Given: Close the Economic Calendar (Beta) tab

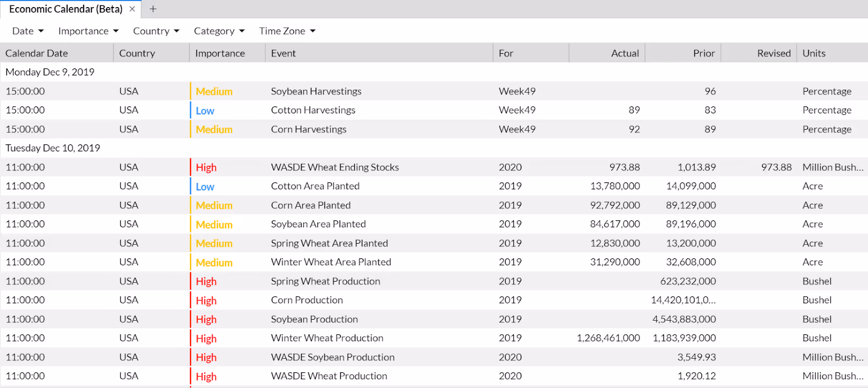Looking at the screenshot, I should pyautogui.click(x=132, y=9).
